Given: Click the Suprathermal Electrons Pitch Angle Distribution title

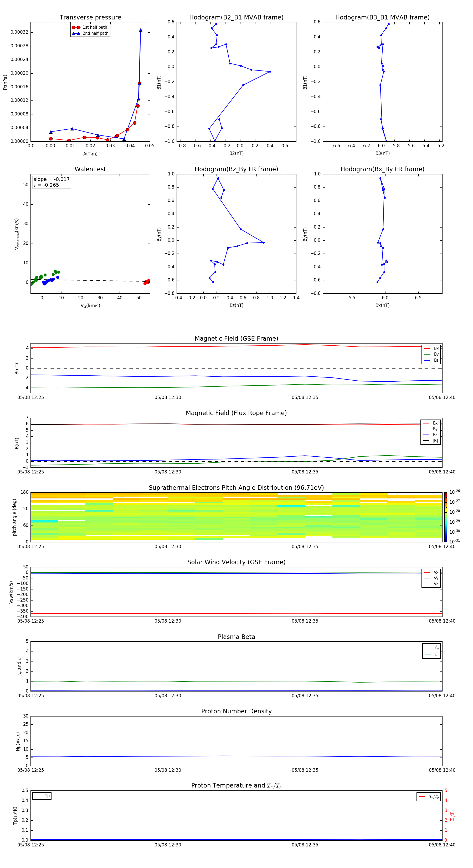Looking at the screenshot, I should 236,488.
